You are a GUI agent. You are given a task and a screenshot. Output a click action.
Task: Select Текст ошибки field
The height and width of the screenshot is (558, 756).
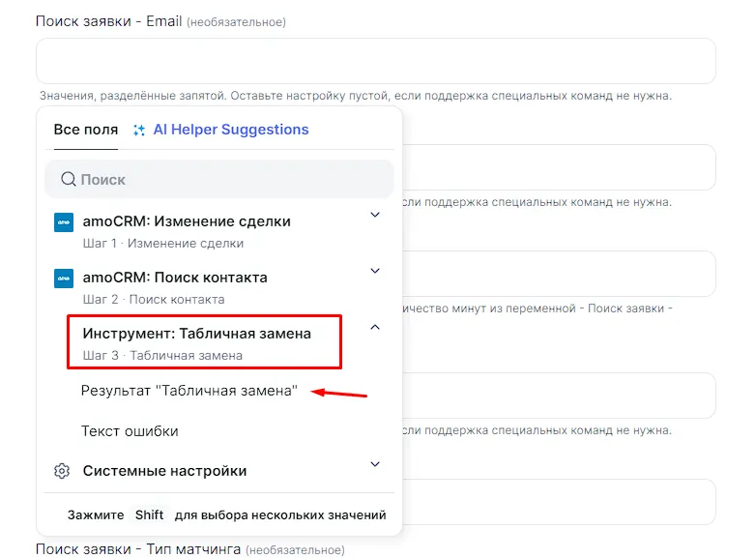[130, 430]
